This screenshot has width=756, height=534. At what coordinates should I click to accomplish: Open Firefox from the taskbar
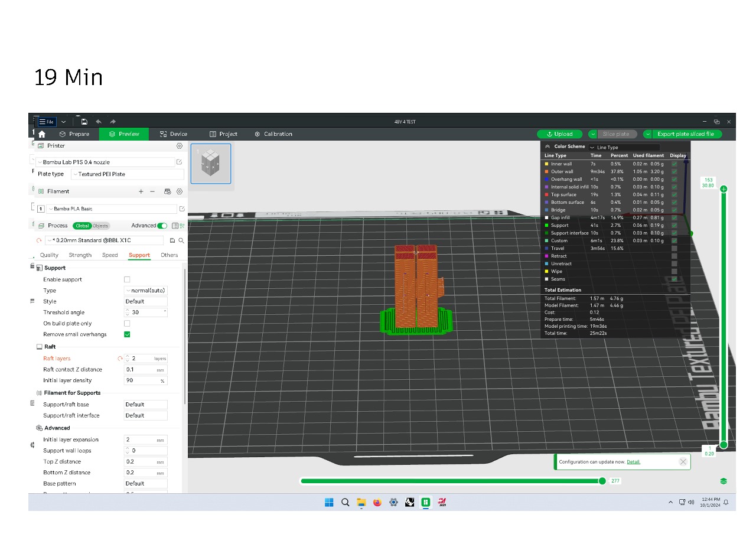point(377,503)
